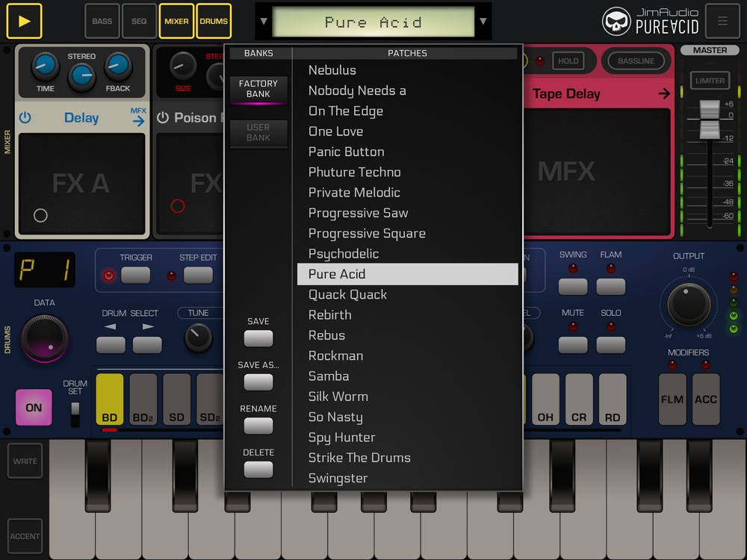Select the OH drum pad

(545, 399)
